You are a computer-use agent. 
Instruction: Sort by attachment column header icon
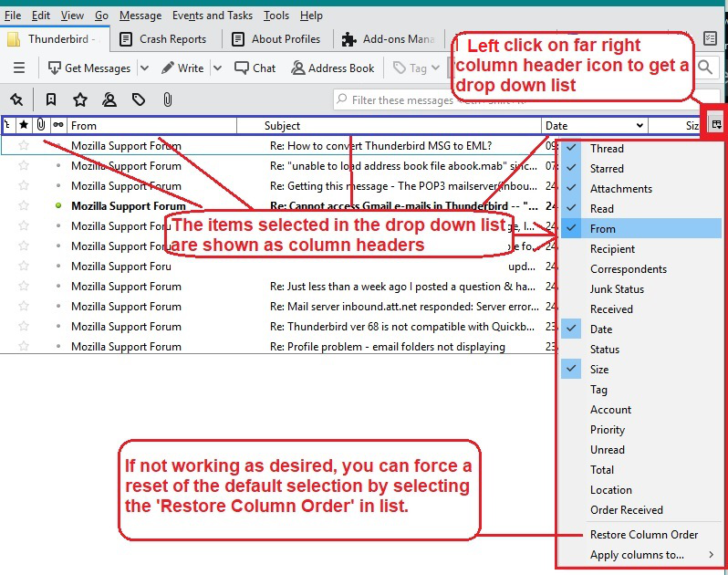click(x=41, y=125)
